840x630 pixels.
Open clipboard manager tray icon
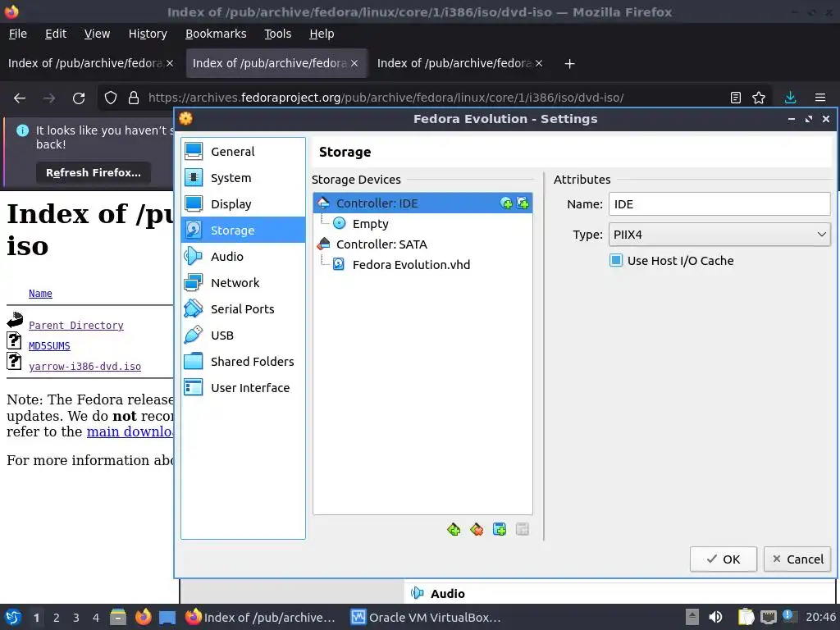tap(746, 617)
